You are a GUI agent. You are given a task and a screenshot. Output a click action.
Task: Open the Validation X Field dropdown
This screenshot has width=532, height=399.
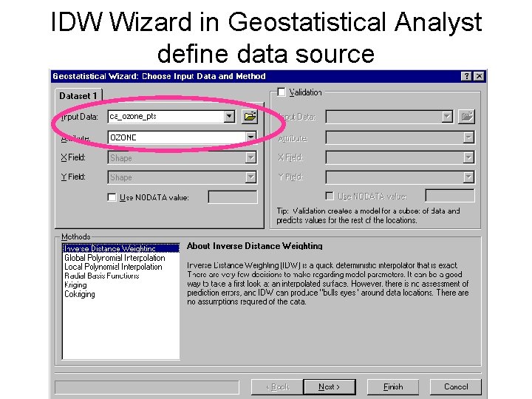tap(468, 157)
